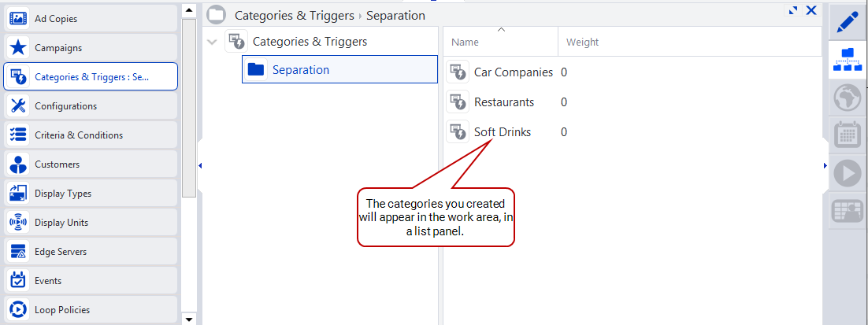
Task: Collapse the Categories & Triggers tree node
Action: click(x=211, y=42)
